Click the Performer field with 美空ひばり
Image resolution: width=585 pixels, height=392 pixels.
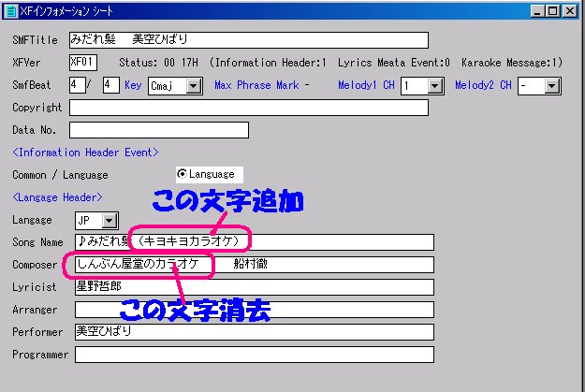pyautogui.click(x=255, y=332)
